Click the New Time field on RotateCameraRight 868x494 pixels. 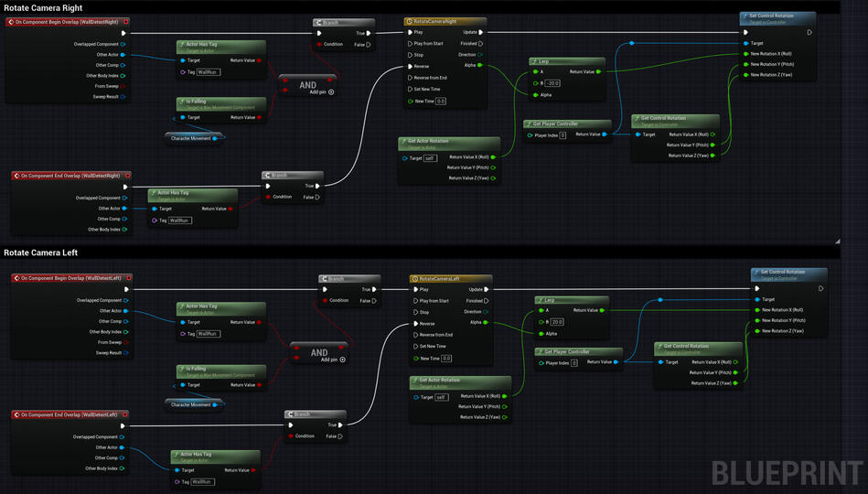point(440,102)
